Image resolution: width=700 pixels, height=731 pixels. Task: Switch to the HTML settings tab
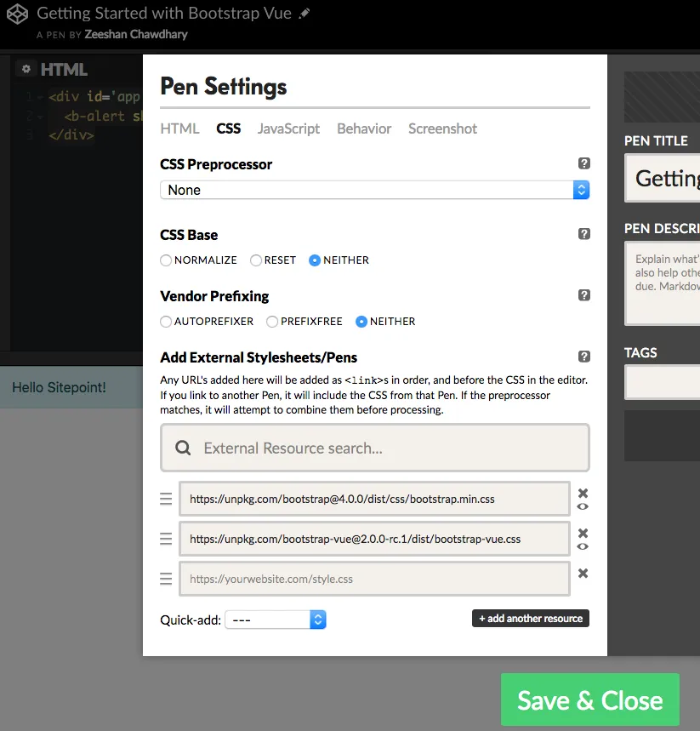pyautogui.click(x=180, y=128)
